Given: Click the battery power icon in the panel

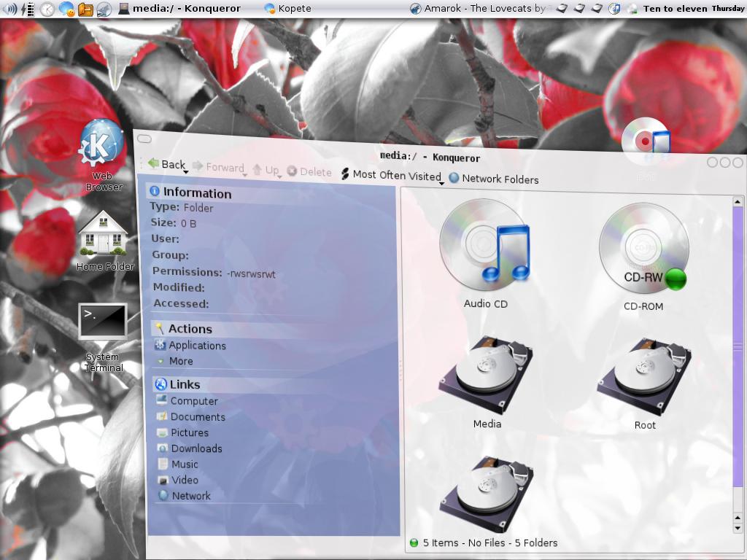Looking at the screenshot, I should click(28, 9).
